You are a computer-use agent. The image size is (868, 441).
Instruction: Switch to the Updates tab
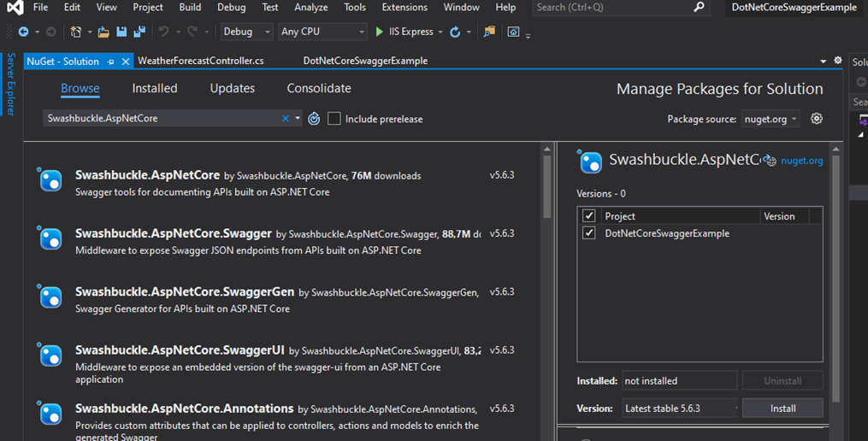[233, 88]
